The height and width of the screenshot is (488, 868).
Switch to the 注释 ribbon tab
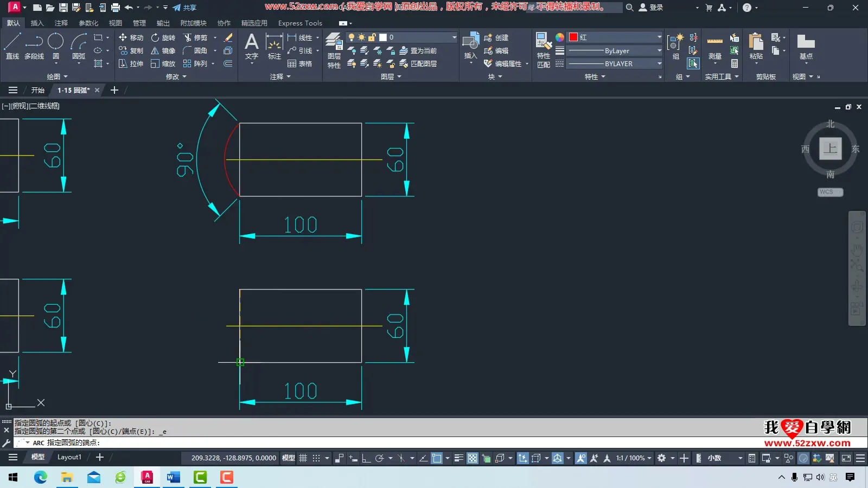click(x=61, y=23)
